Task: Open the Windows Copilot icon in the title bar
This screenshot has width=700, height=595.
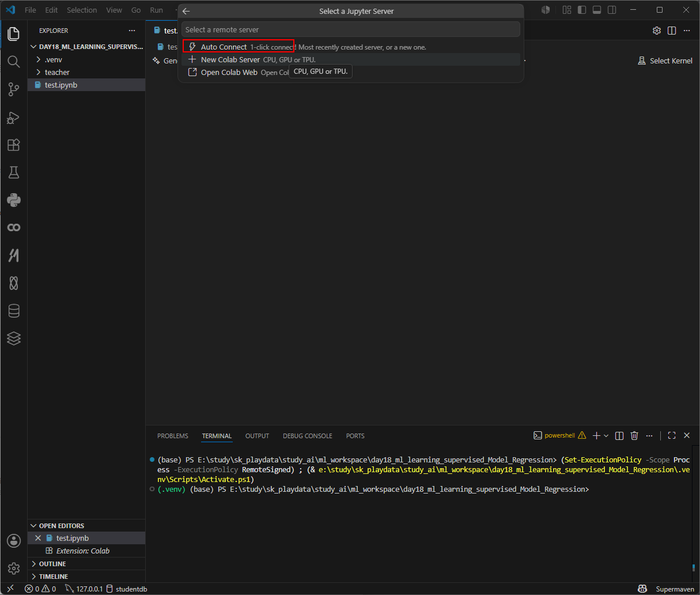Action: pyautogui.click(x=546, y=10)
